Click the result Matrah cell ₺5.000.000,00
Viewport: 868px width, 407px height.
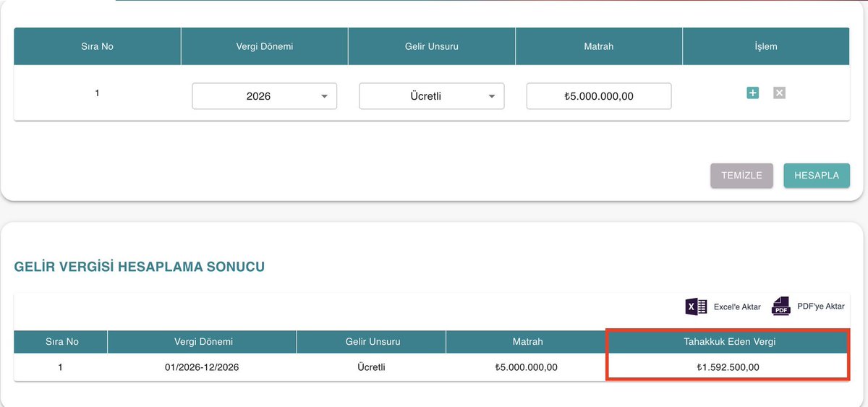(526, 367)
